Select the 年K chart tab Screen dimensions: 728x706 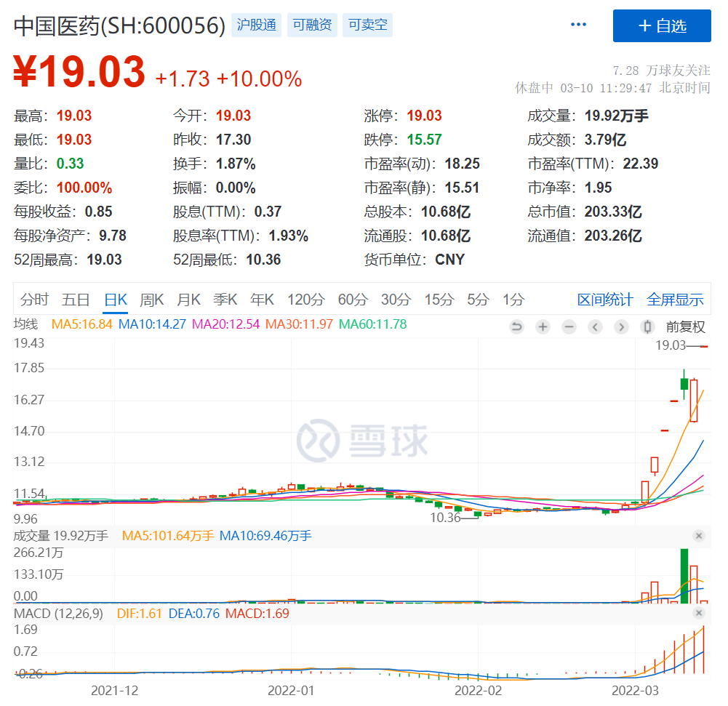(262, 300)
